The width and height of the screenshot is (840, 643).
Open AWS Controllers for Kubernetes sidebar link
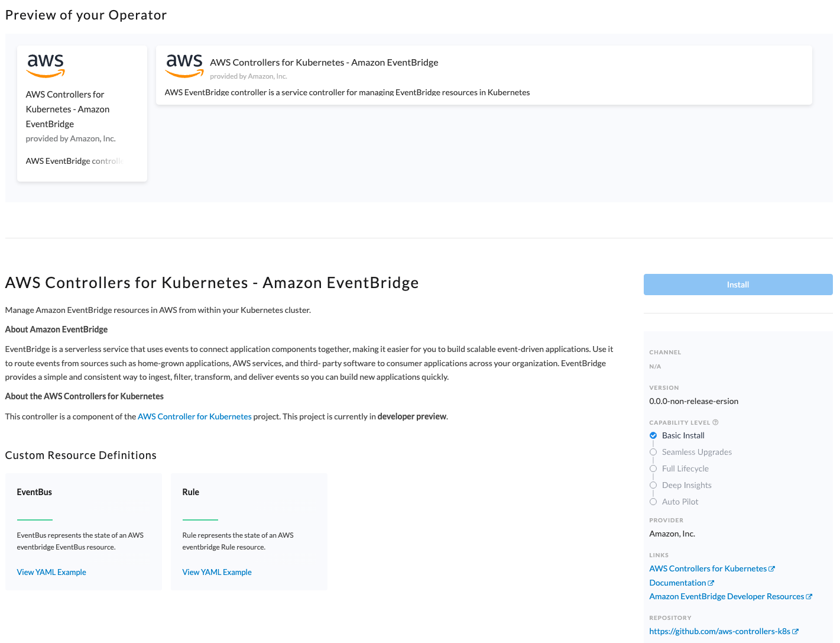[x=708, y=568]
